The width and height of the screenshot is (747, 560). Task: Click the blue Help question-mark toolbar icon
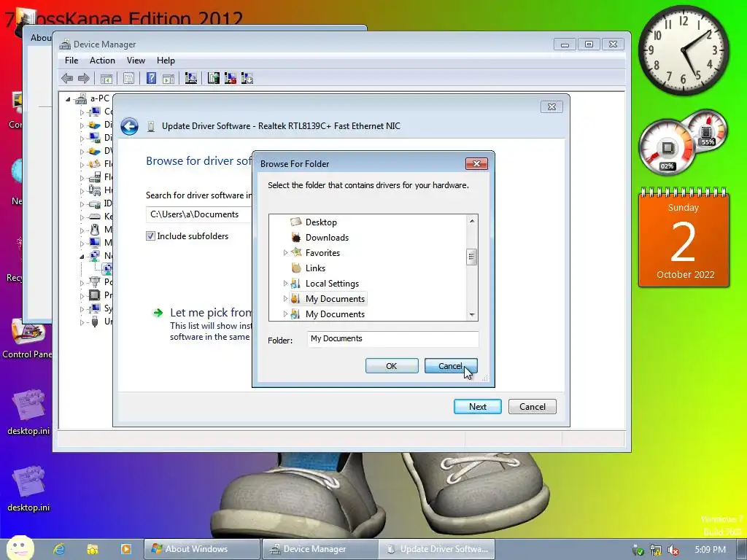coord(151,78)
